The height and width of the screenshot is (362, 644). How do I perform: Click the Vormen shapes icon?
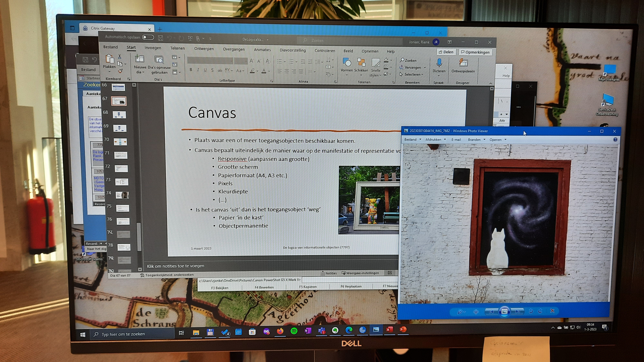(x=347, y=62)
